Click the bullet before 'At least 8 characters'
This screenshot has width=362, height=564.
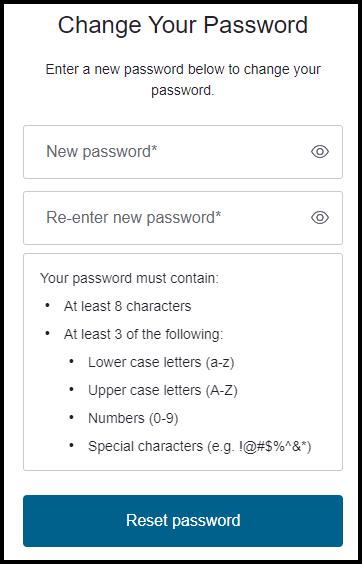tap(47, 305)
